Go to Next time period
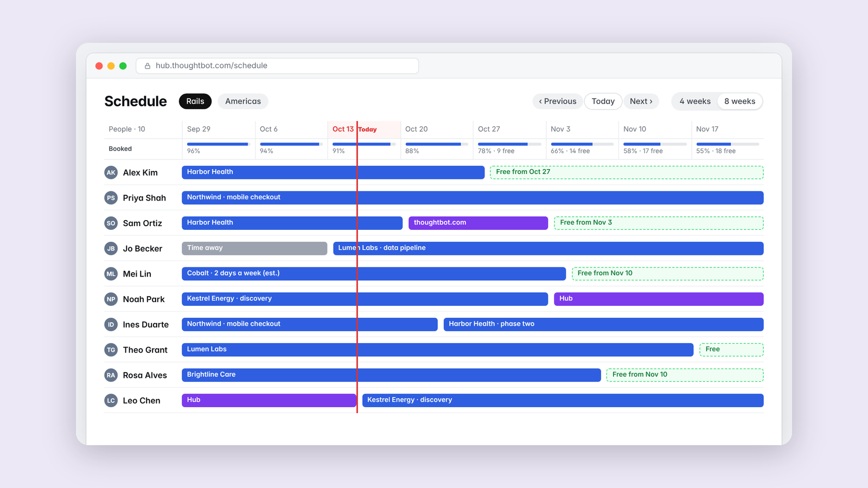The width and height of the screenshot is (868, 488). (x=641, y=101)
